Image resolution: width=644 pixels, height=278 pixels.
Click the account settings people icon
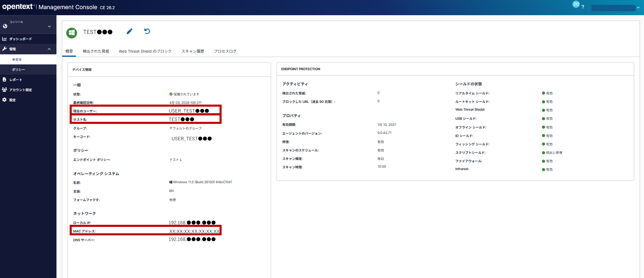tap(4, 90)
